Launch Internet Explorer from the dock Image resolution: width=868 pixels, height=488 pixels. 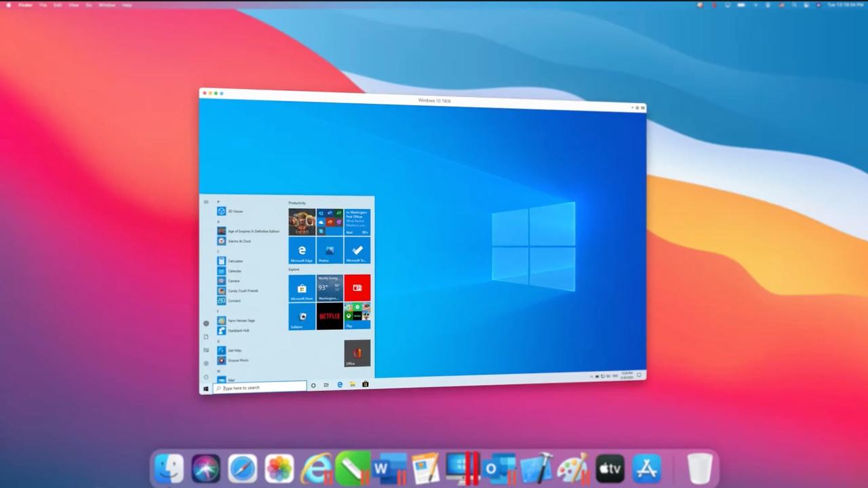coord(315,469)
